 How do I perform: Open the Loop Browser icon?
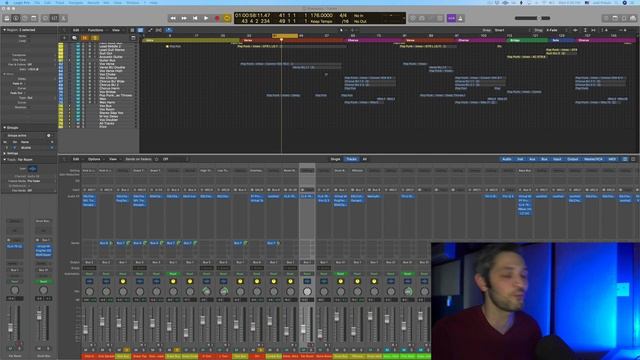(624, 18)
